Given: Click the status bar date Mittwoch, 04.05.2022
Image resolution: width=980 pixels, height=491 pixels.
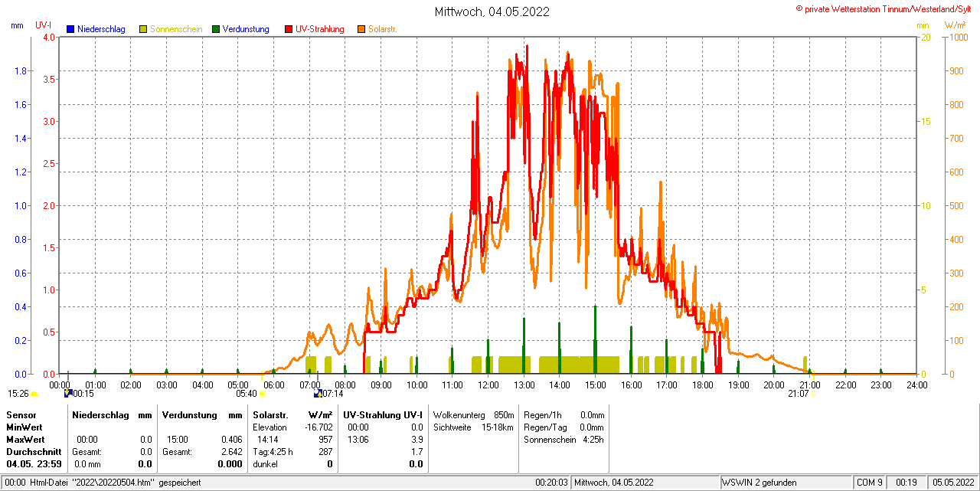Looking at the screenshot, I should point(613,483).
